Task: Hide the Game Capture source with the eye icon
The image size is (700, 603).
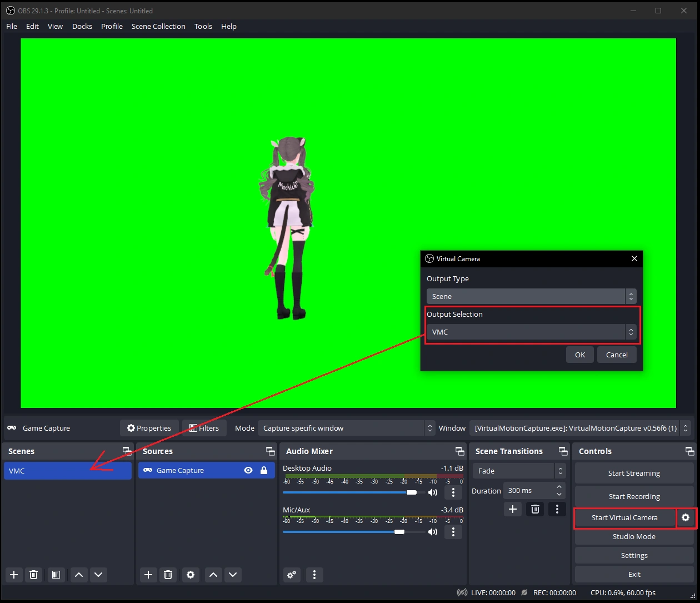Action: coord(248,470)
